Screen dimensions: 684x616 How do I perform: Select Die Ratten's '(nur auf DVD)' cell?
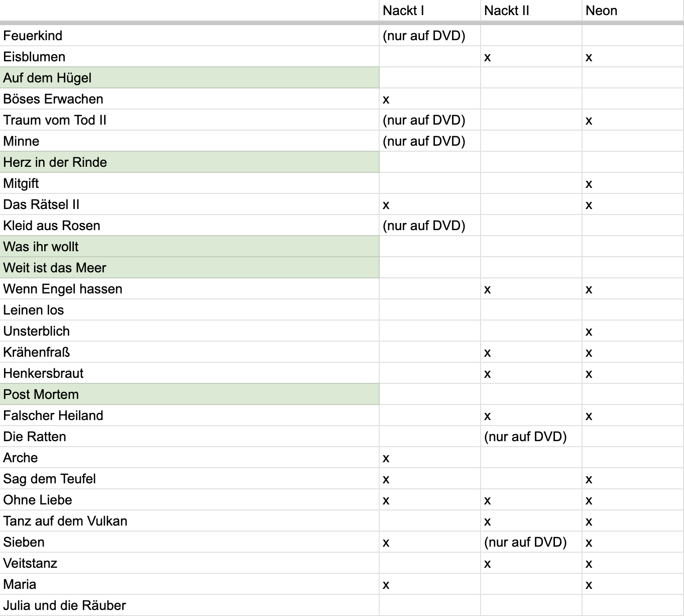(531, 437)
